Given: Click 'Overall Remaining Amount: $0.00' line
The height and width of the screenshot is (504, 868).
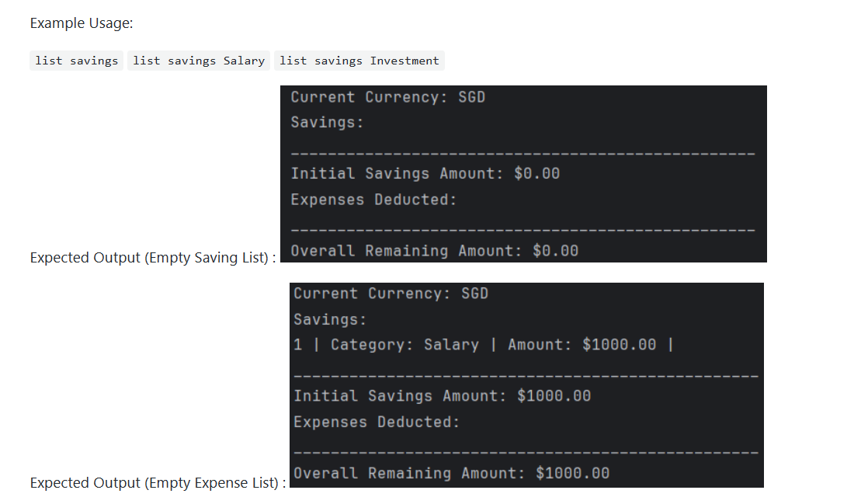Looking at the screenshot, I should coord(435,251).
